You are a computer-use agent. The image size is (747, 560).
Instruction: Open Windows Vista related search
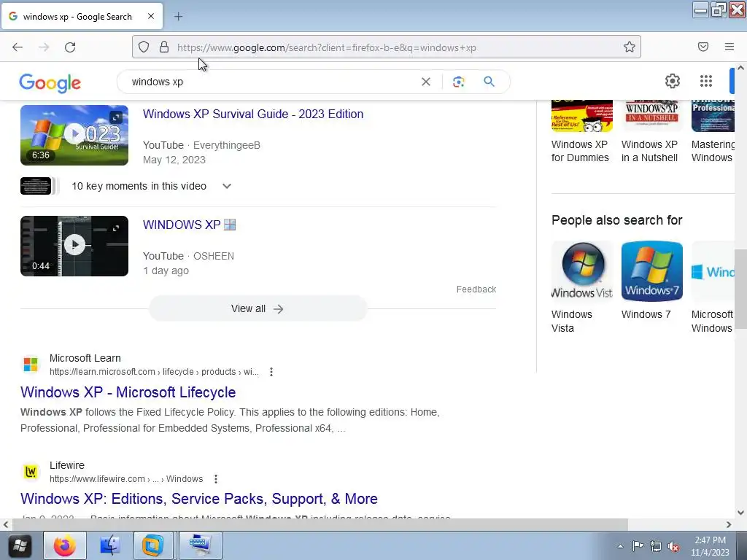[x=581, y=287]
